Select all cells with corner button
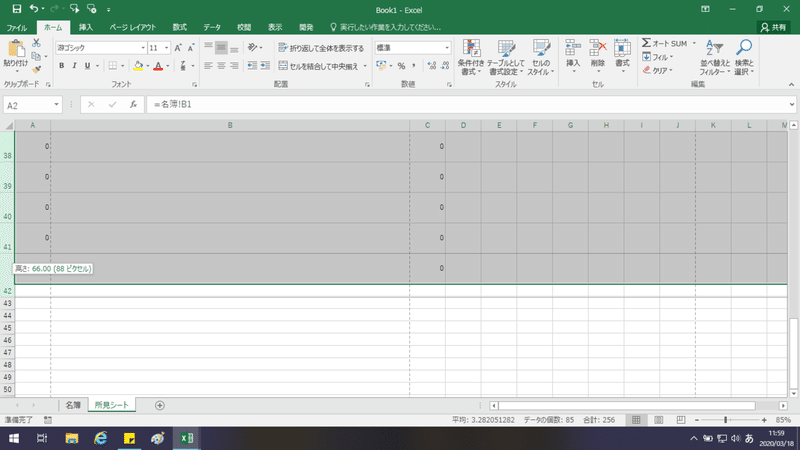The image size is (800, 450). pos(9,126)
